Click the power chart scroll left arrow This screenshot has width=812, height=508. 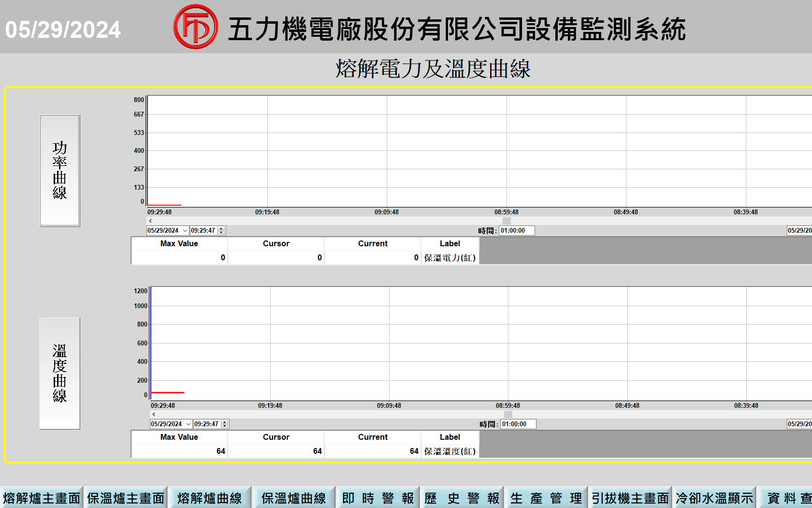[x=150, y=221]
